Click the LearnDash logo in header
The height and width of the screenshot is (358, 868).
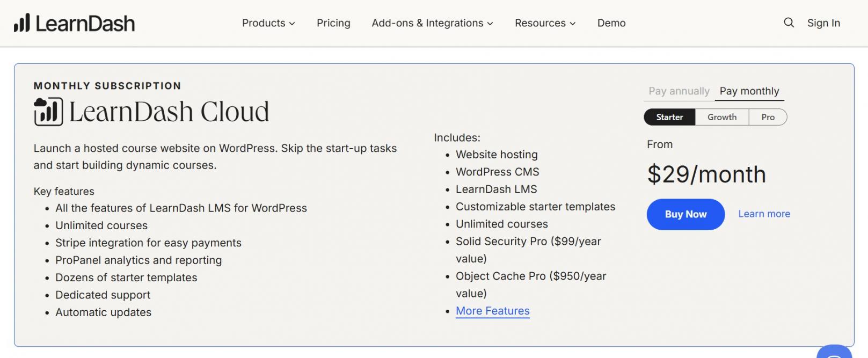pos(74,23)
